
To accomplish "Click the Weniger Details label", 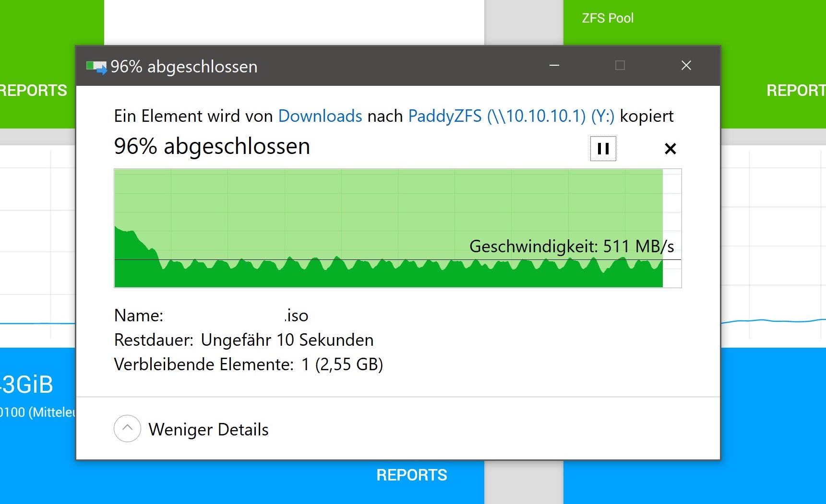I will [x=208, y=430].
